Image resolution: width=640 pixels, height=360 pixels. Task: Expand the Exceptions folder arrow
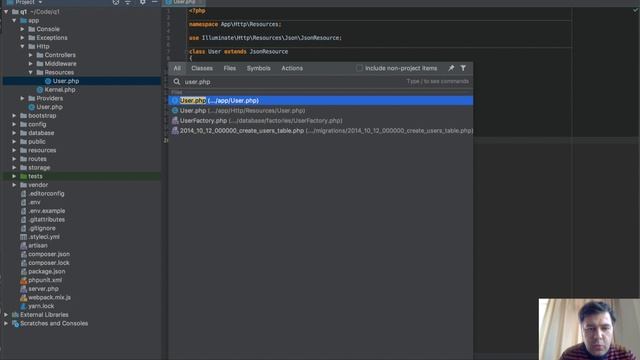point(22,38)
